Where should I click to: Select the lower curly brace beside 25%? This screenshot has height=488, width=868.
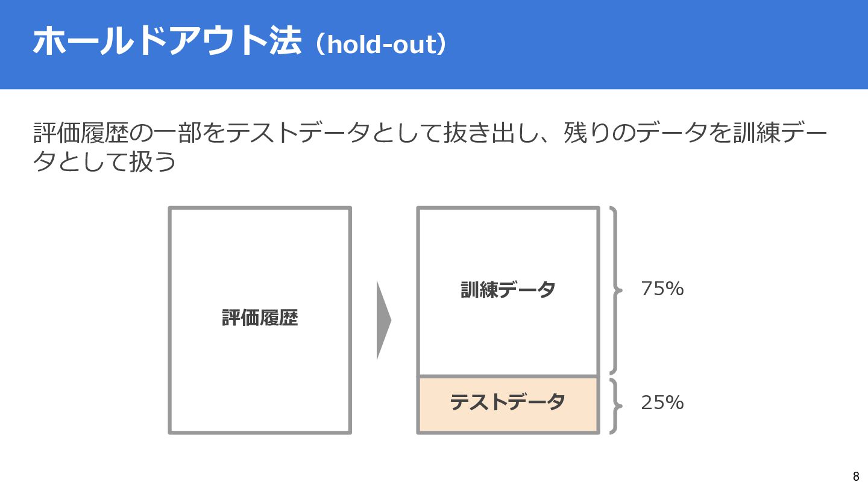point(614,405)
